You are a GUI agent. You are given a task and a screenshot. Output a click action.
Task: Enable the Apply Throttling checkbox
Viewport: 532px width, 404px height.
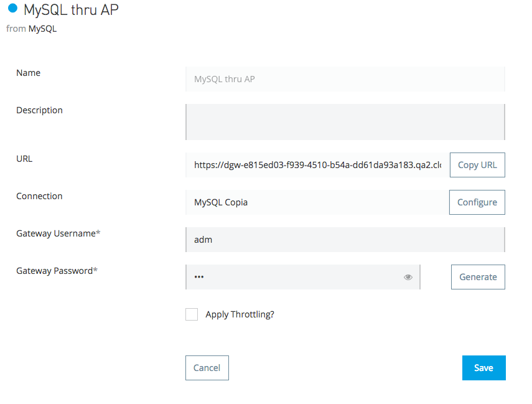tap(192, 314)
